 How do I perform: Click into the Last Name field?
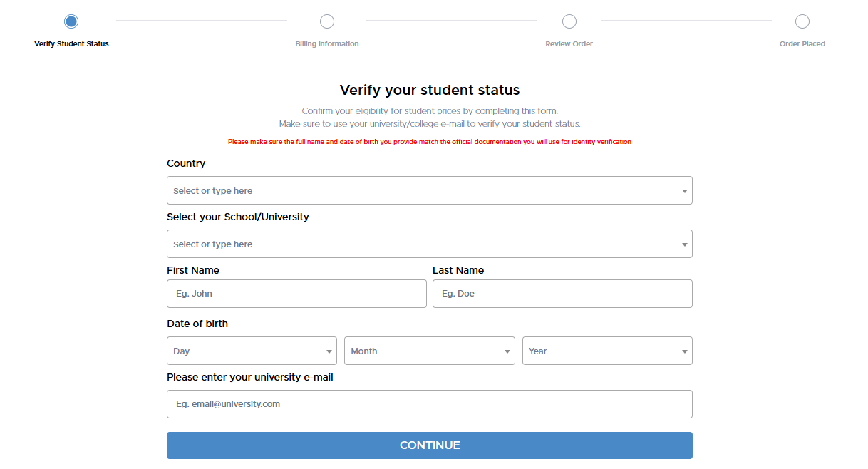pos(562,294)
